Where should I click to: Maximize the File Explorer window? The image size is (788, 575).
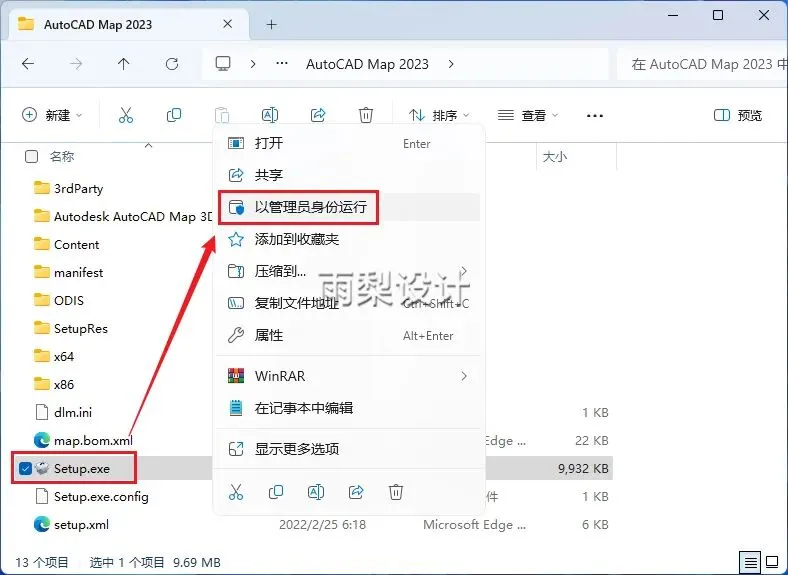718,15
